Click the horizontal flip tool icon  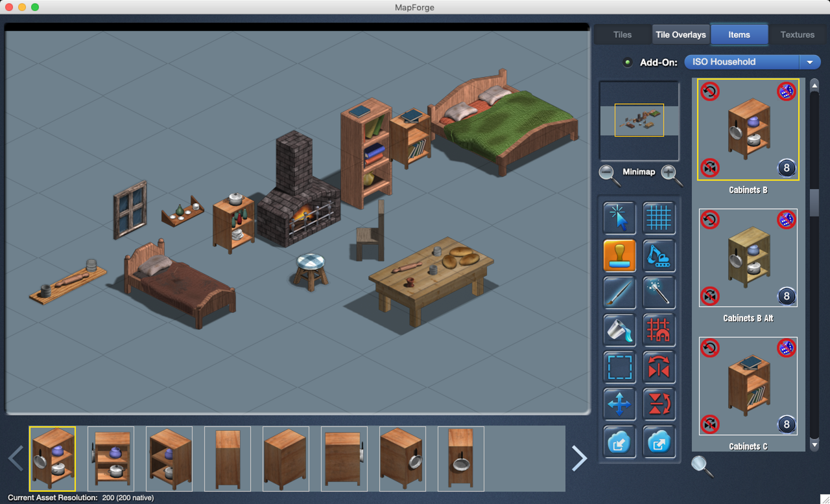coord(659,367)
